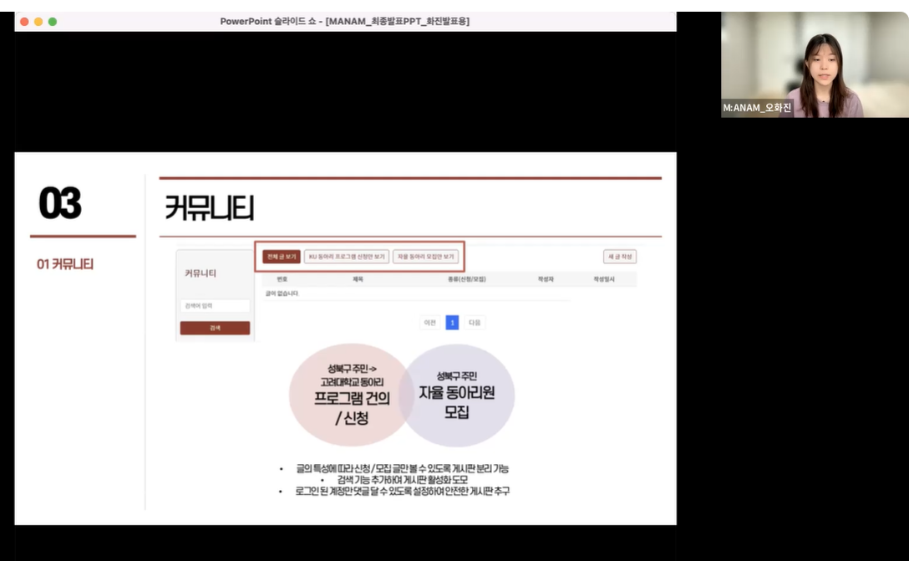Screen dimensions: 924x561
Task: Click the 종류(신청/모집) column header
Action: [x=466, y=279]
